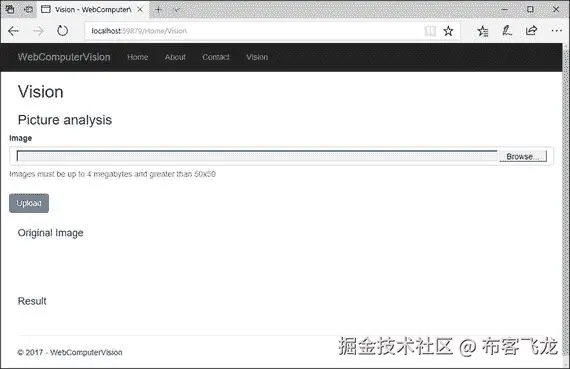The height and width of the screenshot is (369, 570).
Task: Select the Vision - WebComputerVision tab
Action: pyautogui.click(x=92, y=9)
